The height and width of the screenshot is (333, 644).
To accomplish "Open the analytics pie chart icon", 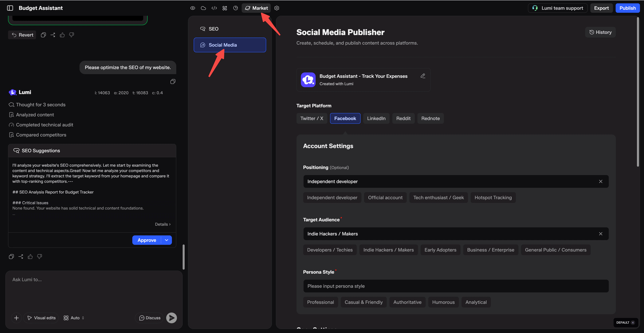I will pos(235,8).
